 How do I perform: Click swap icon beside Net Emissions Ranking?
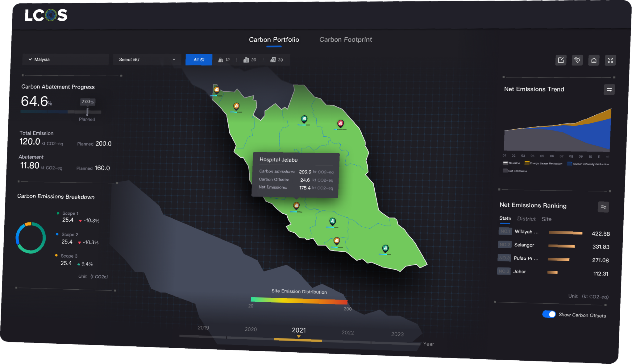(x=603, y=207)
